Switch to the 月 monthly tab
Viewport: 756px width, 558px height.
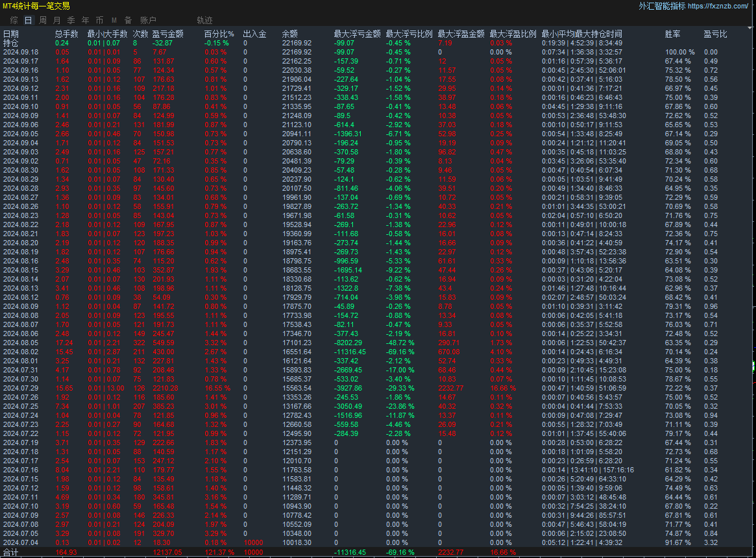click(x=57, y=20)
